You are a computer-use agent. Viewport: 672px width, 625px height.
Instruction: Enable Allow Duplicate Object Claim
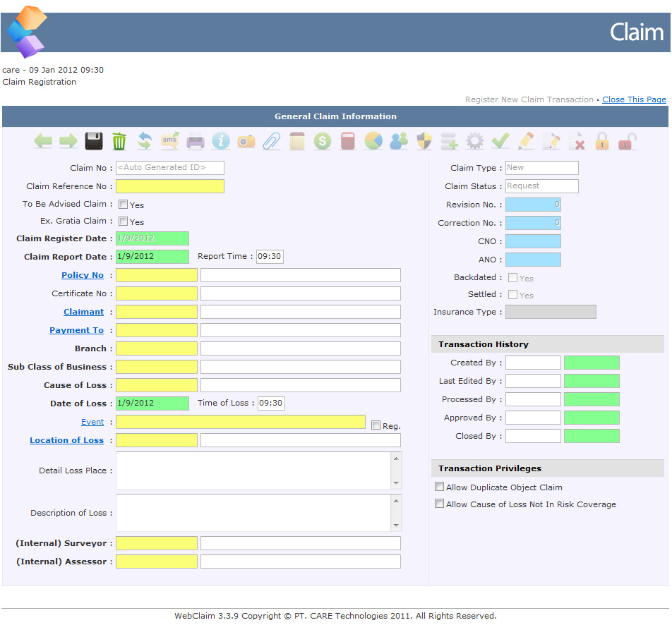[x=440, y=487]
